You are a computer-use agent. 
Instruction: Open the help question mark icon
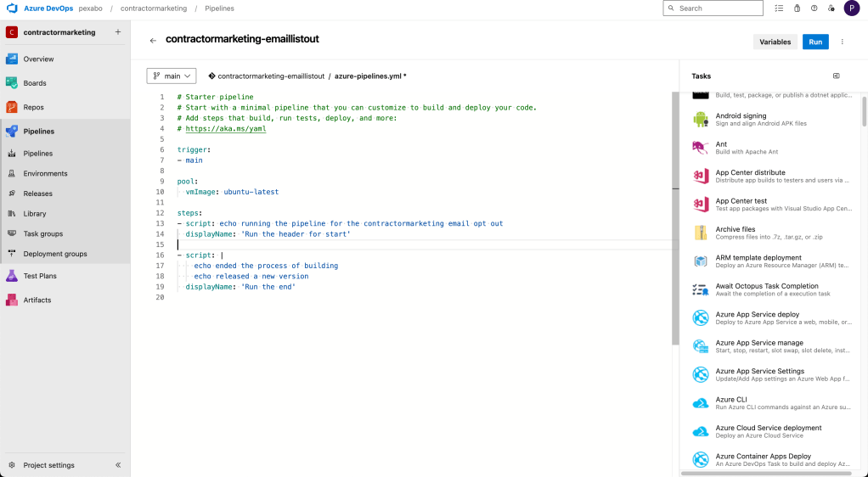point(814,8)
